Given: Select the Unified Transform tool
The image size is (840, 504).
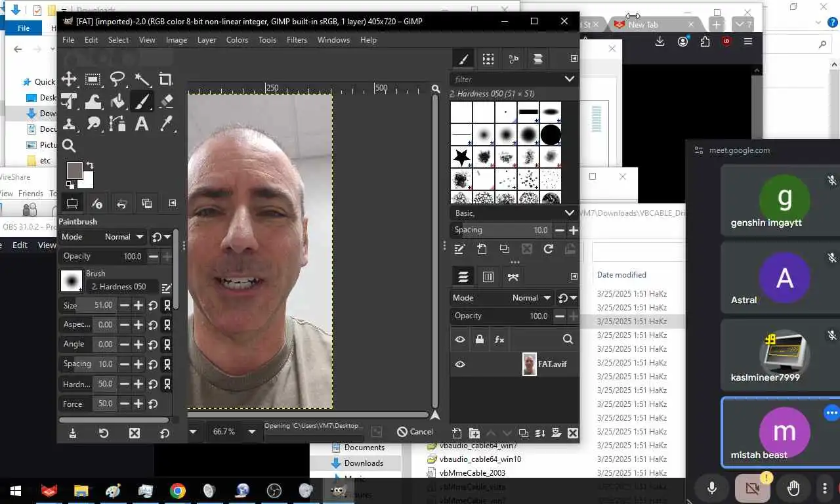Looking at the screenshot, I should (x=69, y=102).
